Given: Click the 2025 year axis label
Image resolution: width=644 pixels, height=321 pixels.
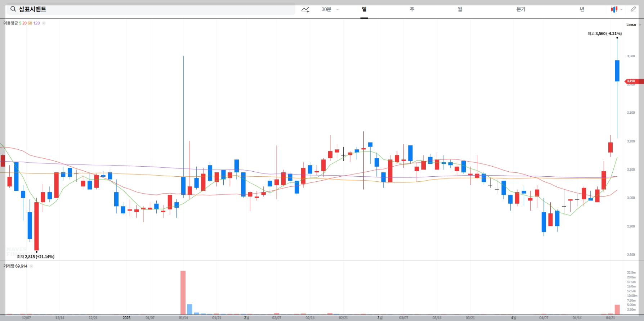Looking at the screenshot, I should (126, 318).
